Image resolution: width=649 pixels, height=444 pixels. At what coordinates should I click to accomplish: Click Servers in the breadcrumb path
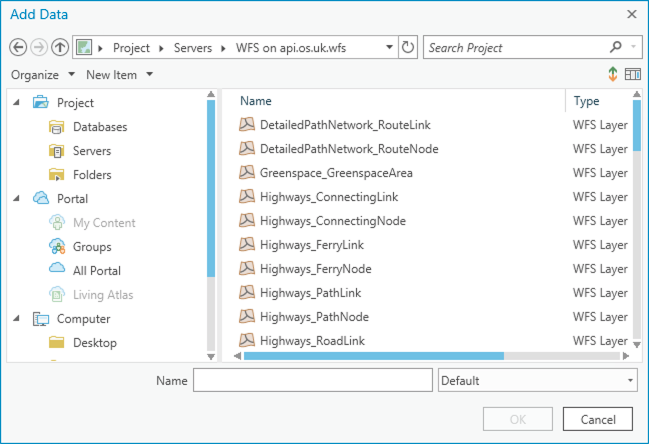pyautogui.click(x=192, y=48)
